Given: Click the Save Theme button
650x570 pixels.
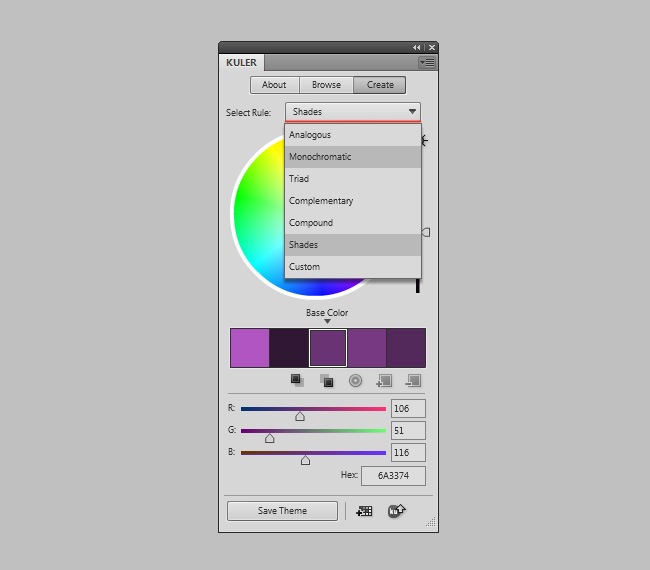Looking at the screenshot, I should coord(282,511).
